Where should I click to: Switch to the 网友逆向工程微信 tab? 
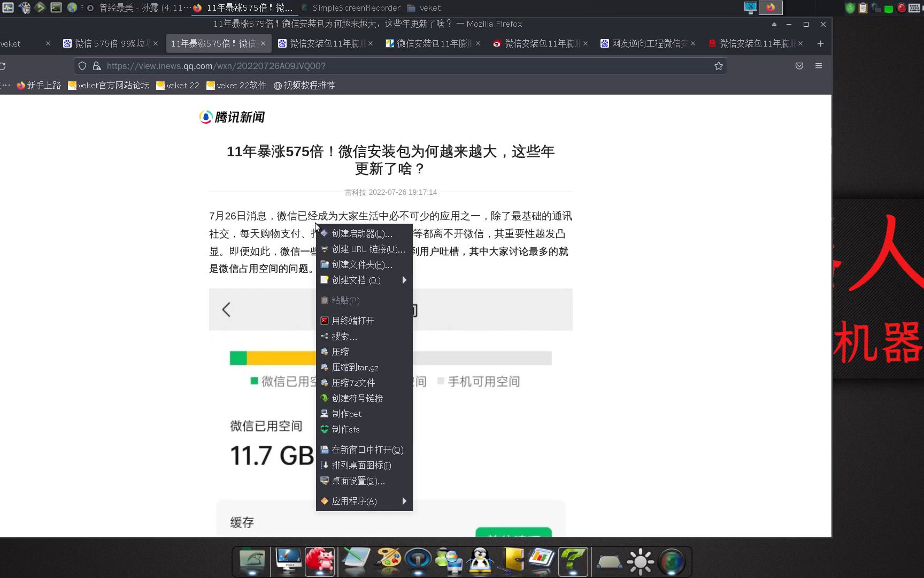648,43
